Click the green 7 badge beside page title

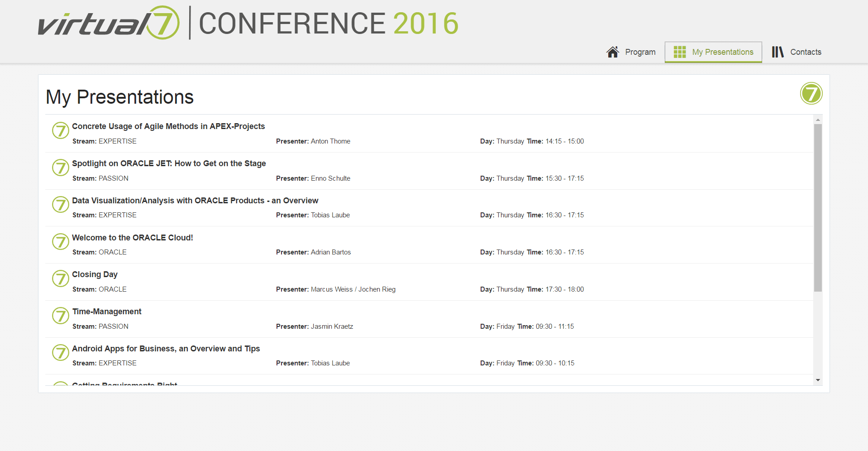click(811, 94)
